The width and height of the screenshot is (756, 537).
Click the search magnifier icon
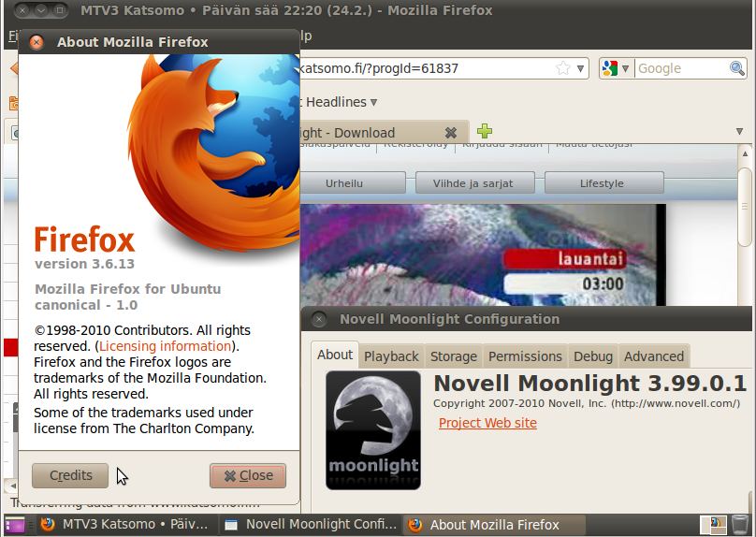[737, 68]
